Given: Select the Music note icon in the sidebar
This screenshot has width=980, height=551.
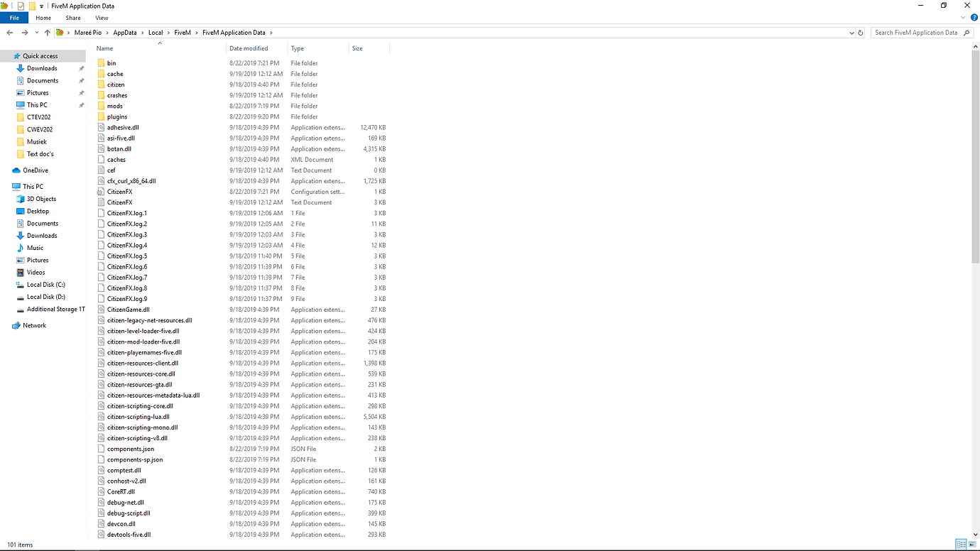Looking at the screenshot, I should (21, 248).
